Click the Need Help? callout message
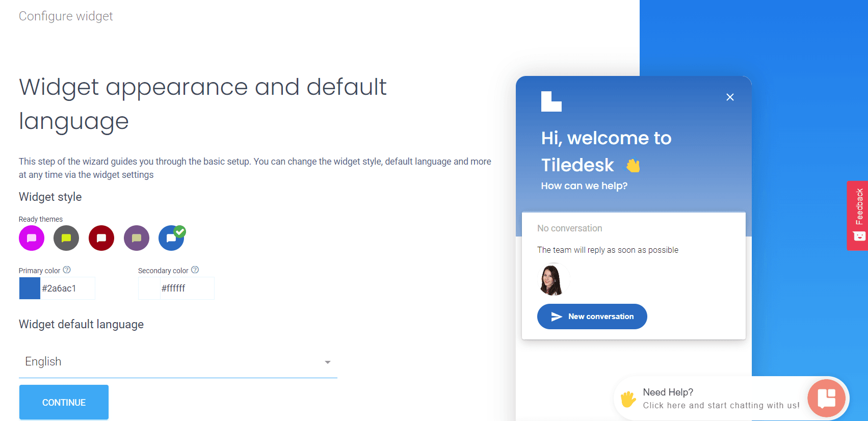868x421 pixels. click(721, 399)
